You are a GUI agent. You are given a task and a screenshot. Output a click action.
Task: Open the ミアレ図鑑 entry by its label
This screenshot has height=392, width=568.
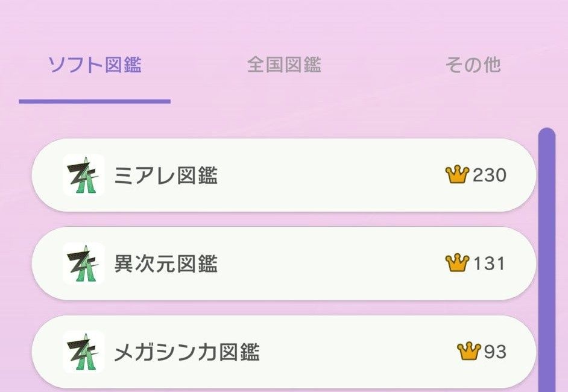pos(166,176)
